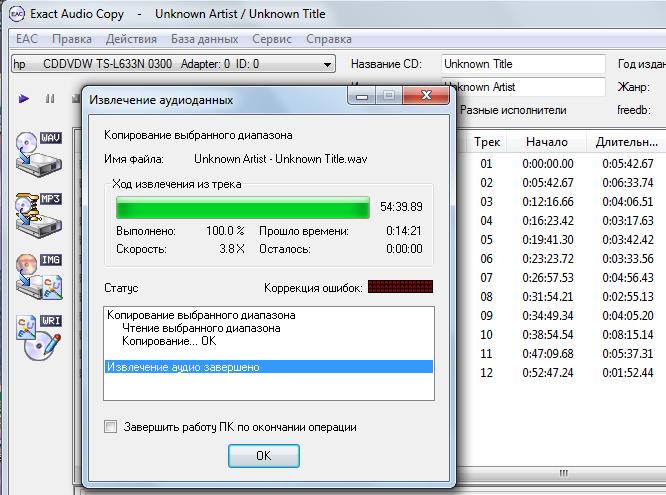Open the Сервис menu
The height and width of the screenshot is (495, 666).
(x=272, y=39)
